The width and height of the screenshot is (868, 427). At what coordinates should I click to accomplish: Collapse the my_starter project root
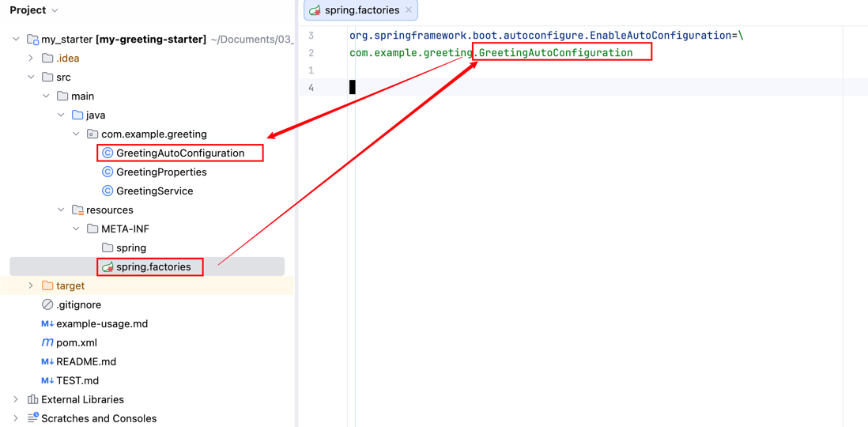[16, 40]
